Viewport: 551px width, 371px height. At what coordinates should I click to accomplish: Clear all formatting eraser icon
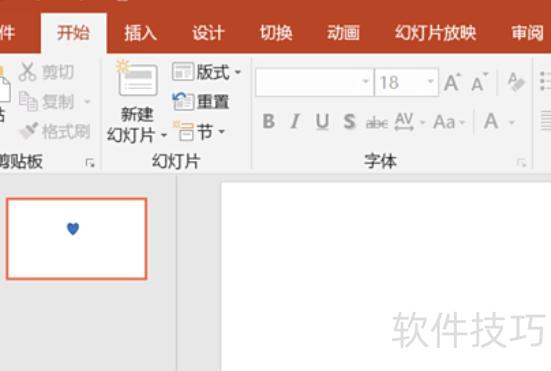516,82
